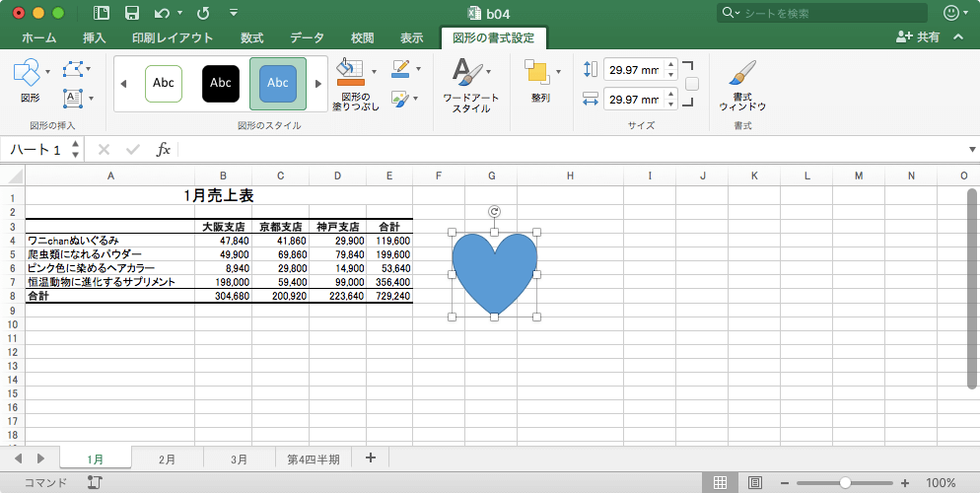Select cell containing 729,240

389,296
